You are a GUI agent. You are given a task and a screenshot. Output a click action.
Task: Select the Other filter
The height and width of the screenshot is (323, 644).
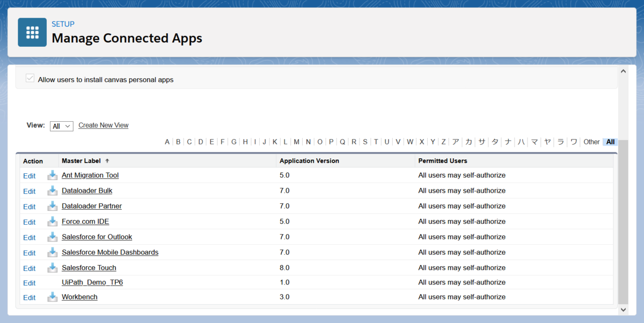coord(591,142)
